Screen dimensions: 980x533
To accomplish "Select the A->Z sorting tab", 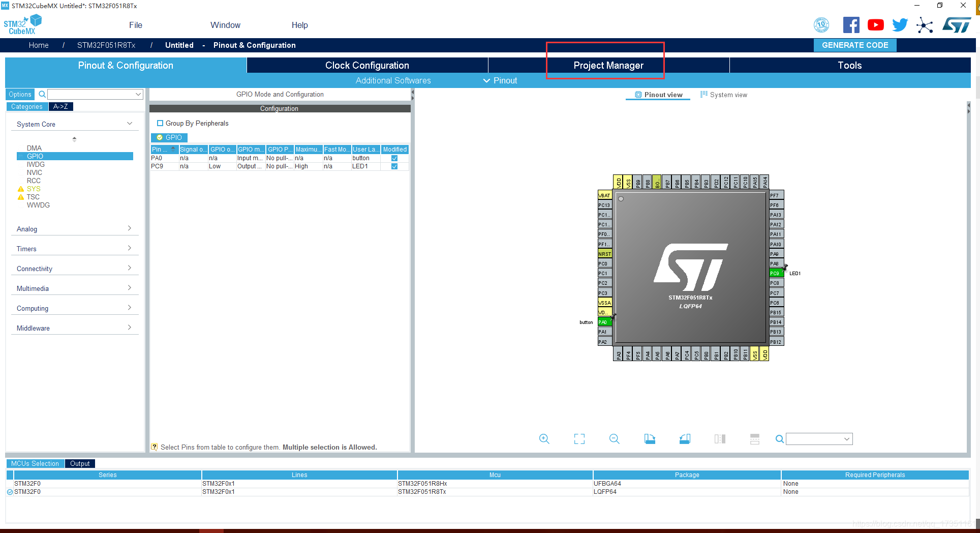I will click(x=61, y=106).
